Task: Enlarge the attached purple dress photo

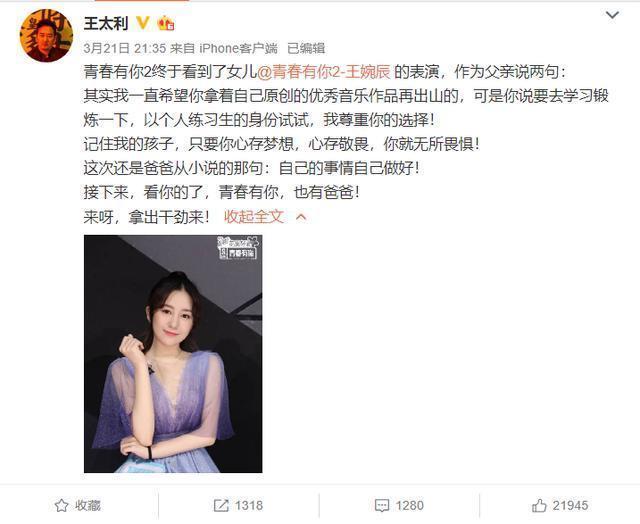Action: 173,354
